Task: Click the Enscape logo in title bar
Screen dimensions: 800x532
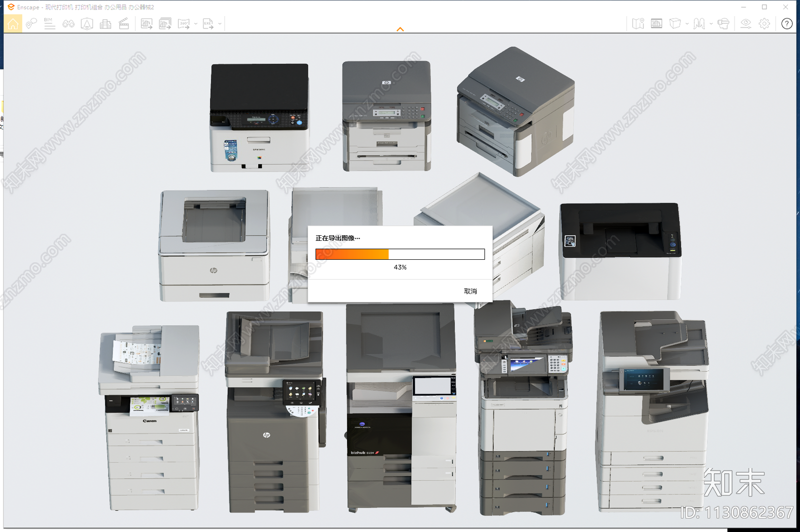Action: (x=10, y=7)
